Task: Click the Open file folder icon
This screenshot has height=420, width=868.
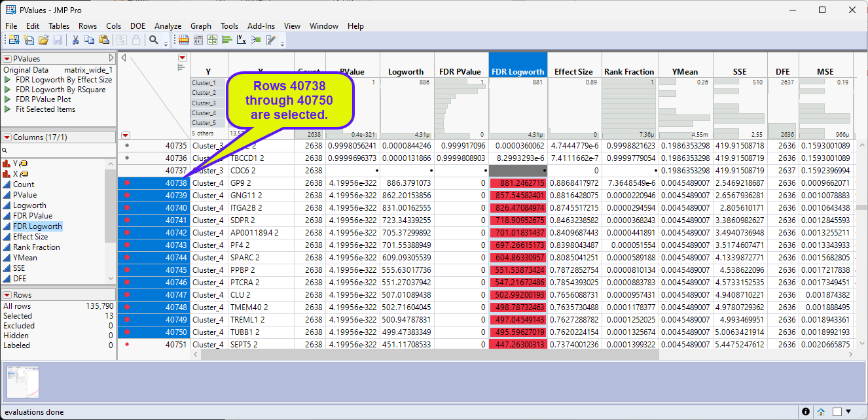Action: pos(43,40)
